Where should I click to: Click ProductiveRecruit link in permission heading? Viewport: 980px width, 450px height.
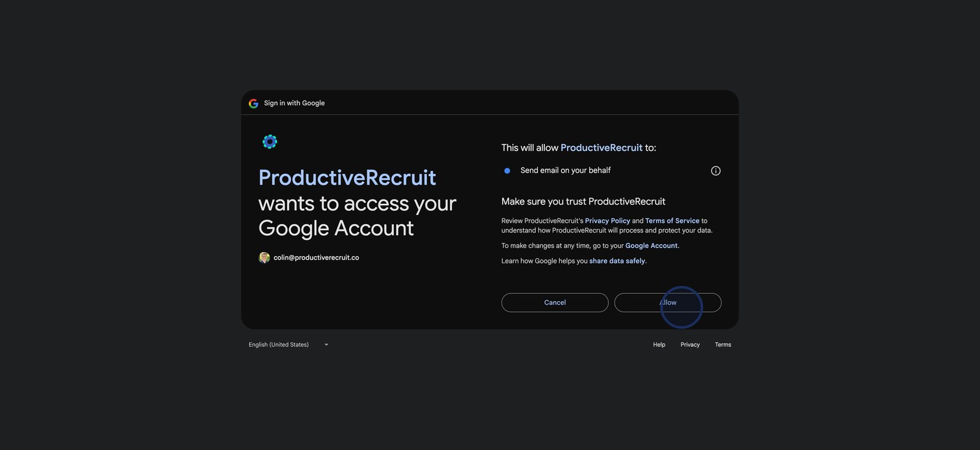pos(601,148)
